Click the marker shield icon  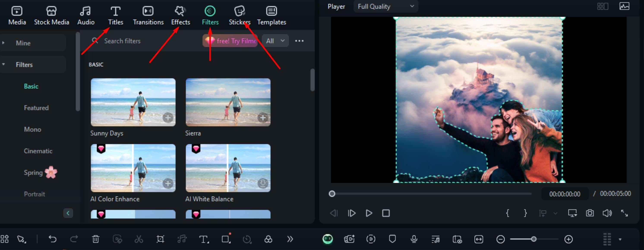[x=392, y=239]
